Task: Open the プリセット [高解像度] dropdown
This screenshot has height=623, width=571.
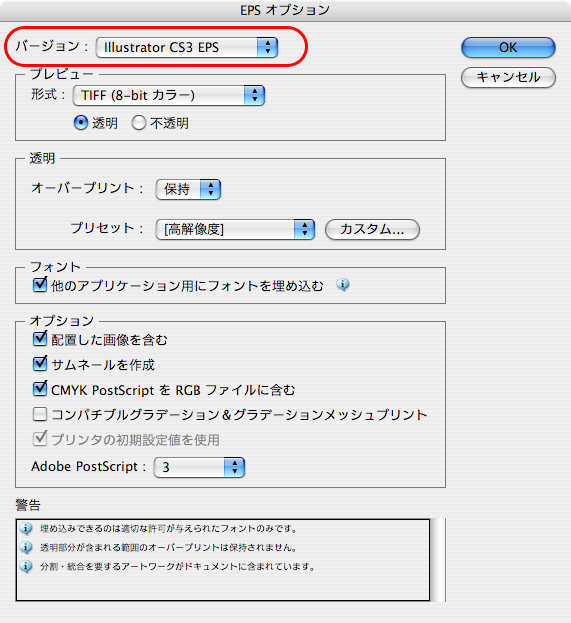Action: (x=235, y=229)
